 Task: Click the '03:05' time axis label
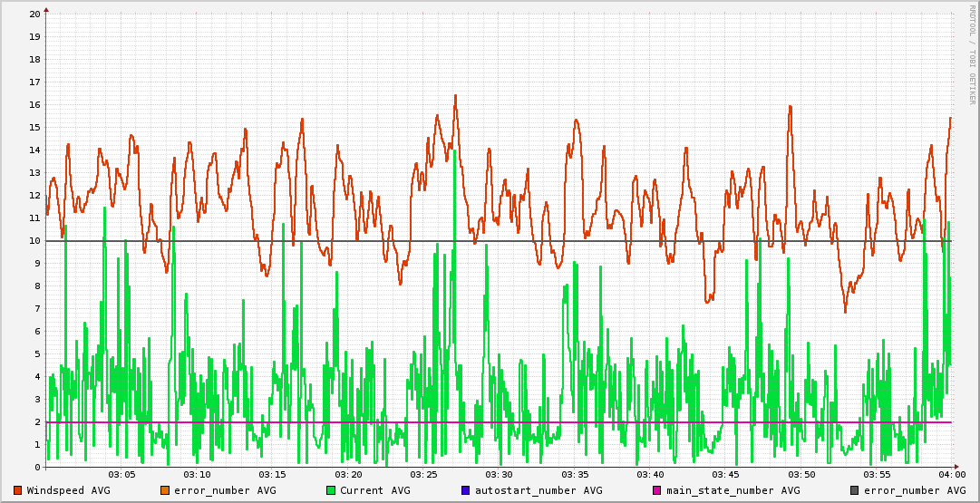121,476
